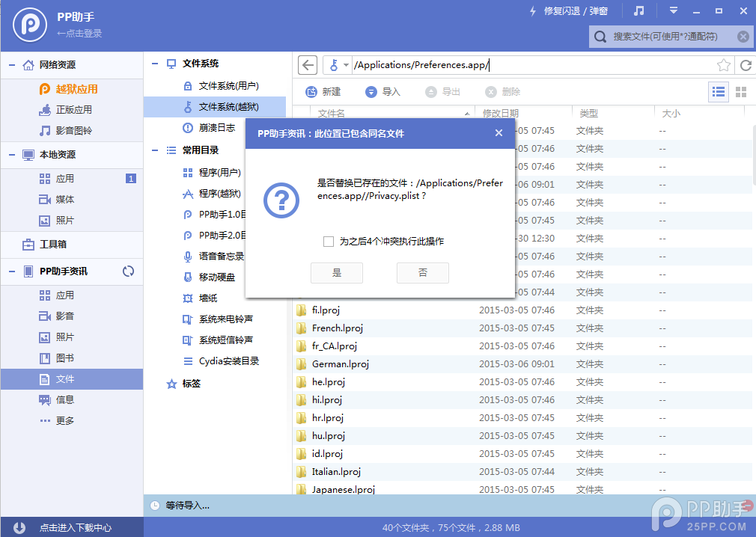Collapse the PP助手资讯 section
This screenshot has height=537, width=756.
point(13,271)
